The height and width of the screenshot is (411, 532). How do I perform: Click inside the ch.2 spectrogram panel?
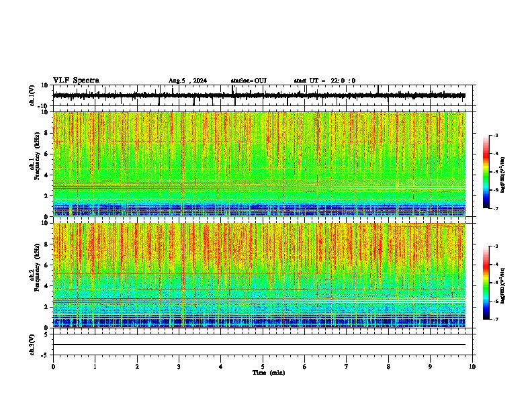259,275
